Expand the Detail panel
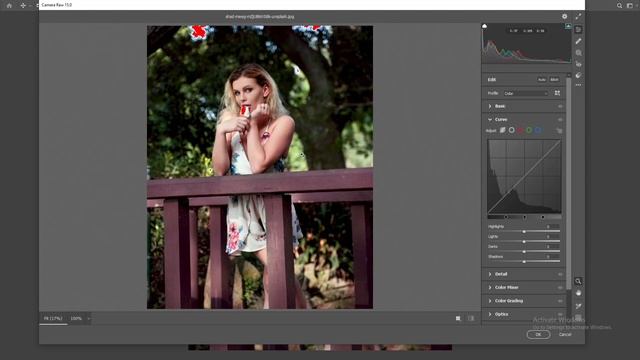 (490, 274)
